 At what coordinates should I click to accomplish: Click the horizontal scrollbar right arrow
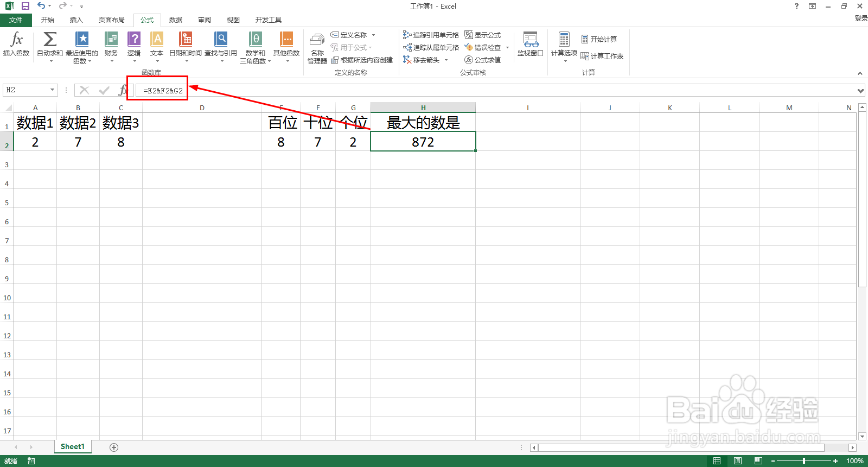[853, 447]
